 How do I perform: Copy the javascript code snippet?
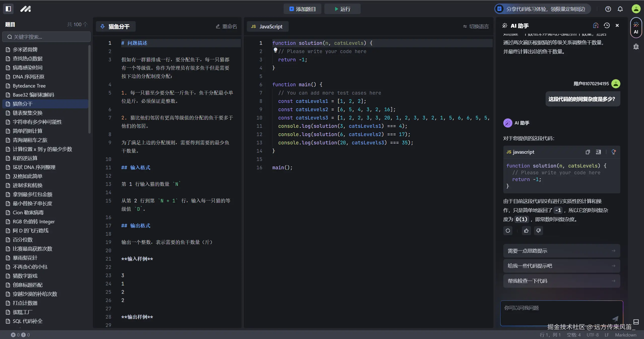click(x=588, y=152)
